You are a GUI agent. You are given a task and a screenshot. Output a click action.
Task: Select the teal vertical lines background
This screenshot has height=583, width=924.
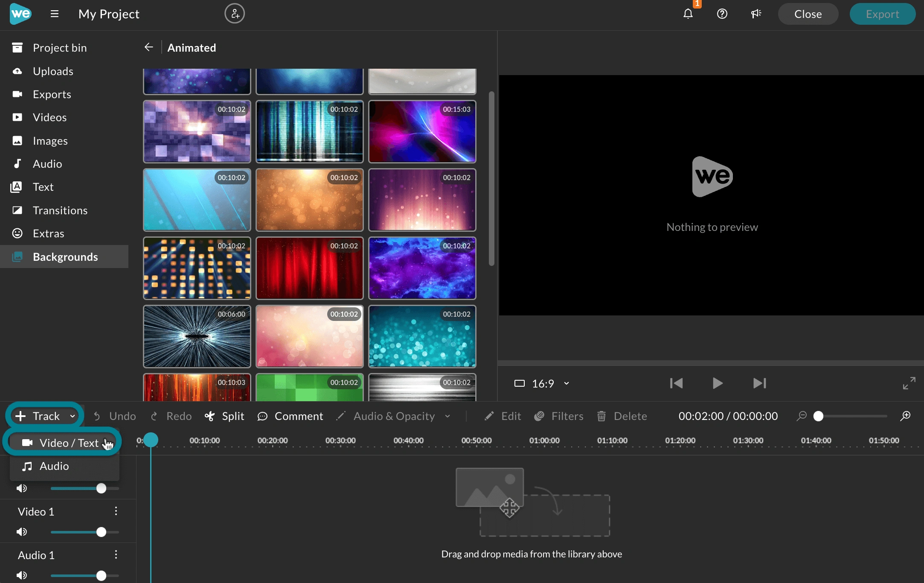(x=310, y=131)
